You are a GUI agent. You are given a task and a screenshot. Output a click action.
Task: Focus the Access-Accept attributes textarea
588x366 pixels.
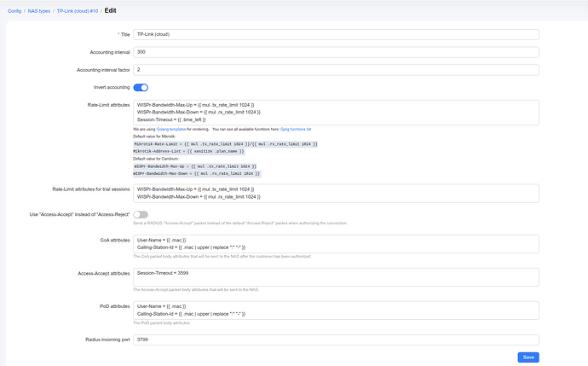[x=336, y=277]
